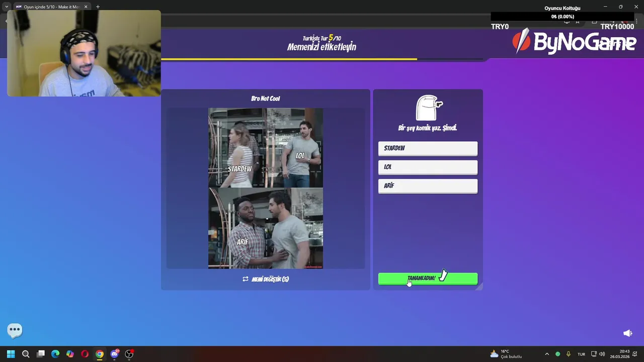
Task: Expand the tab search dropdown arrow
Action: pyautogui.click(x=7, y=7)
